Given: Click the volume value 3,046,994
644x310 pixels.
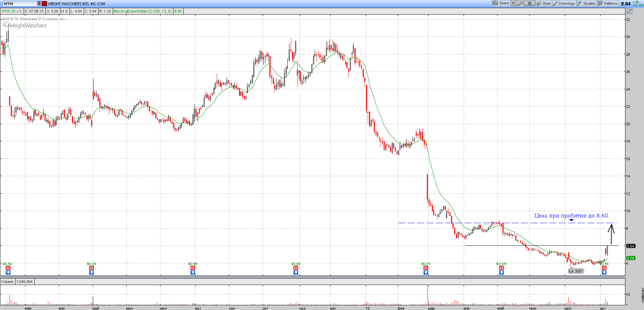Looking at the screenshot, I should point(24,282).
